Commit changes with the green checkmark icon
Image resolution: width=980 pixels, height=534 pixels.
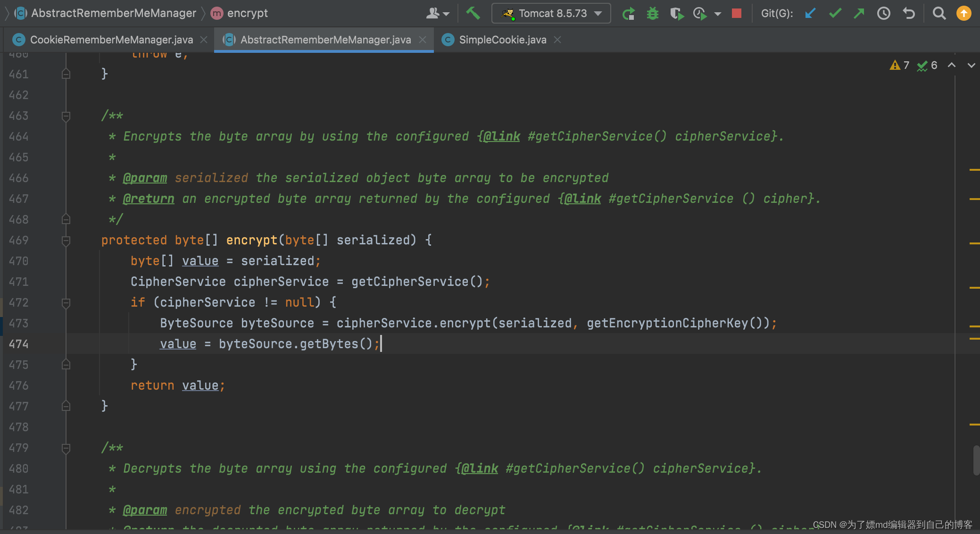point(835,13)
